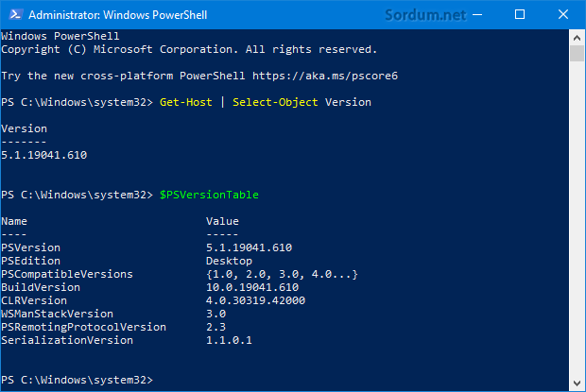586x392 pixels.
Task: Click the Get-Host command text
Action: click(x=188, y=101)
